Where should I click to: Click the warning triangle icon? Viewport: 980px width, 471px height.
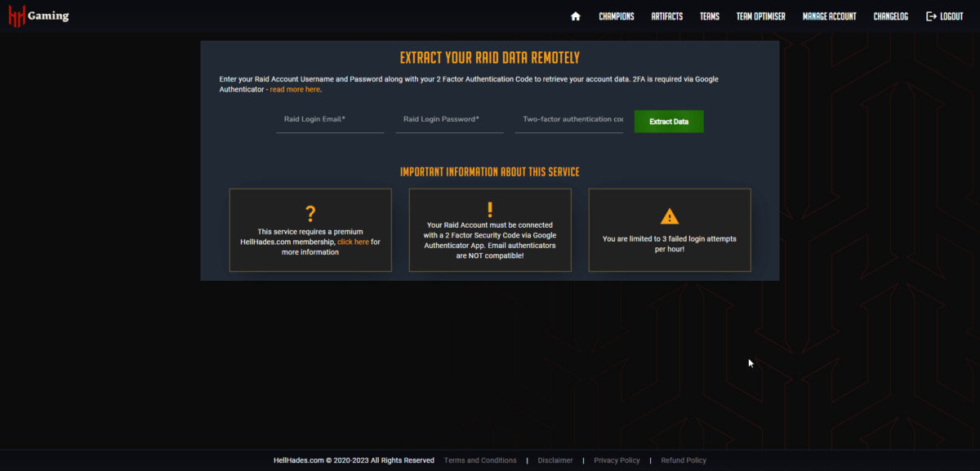pyautogui.click(x=670, y=216)
